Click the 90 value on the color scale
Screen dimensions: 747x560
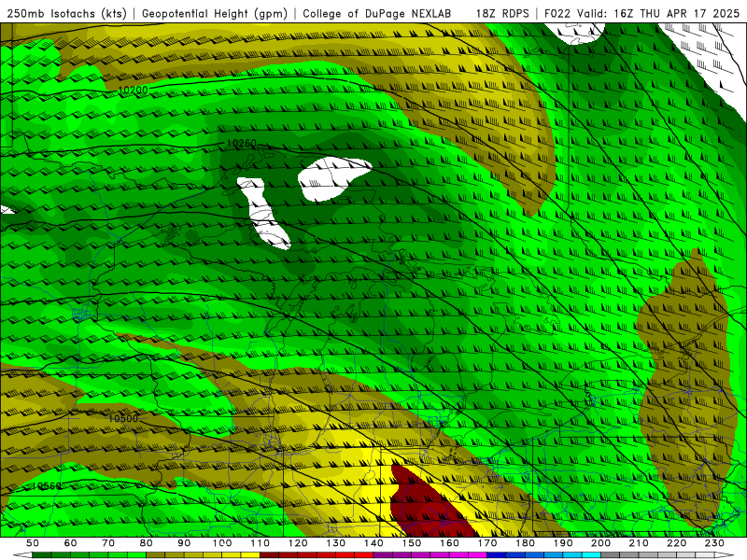184,543
